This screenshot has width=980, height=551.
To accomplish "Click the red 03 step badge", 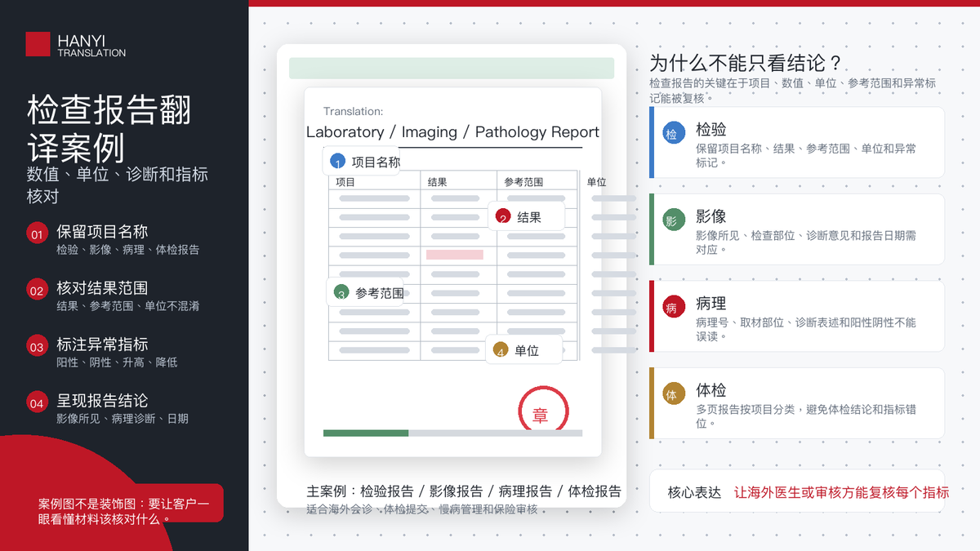I will [38, 347].
